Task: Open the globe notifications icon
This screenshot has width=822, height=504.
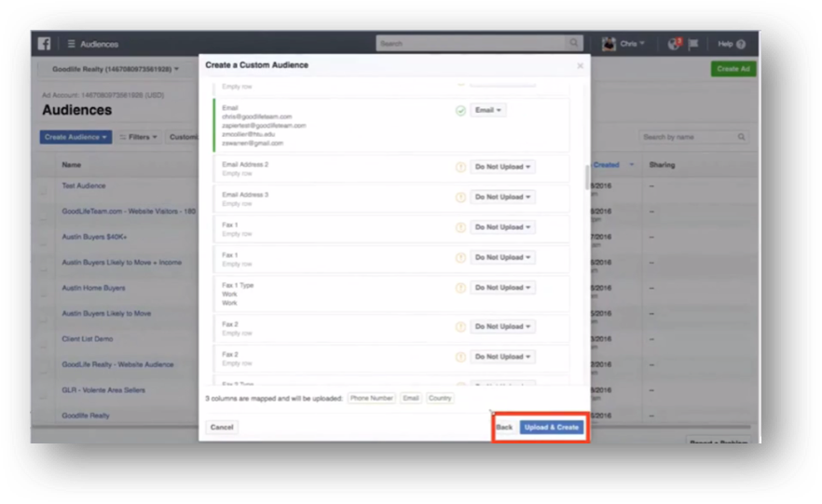Action: (674, 44)
